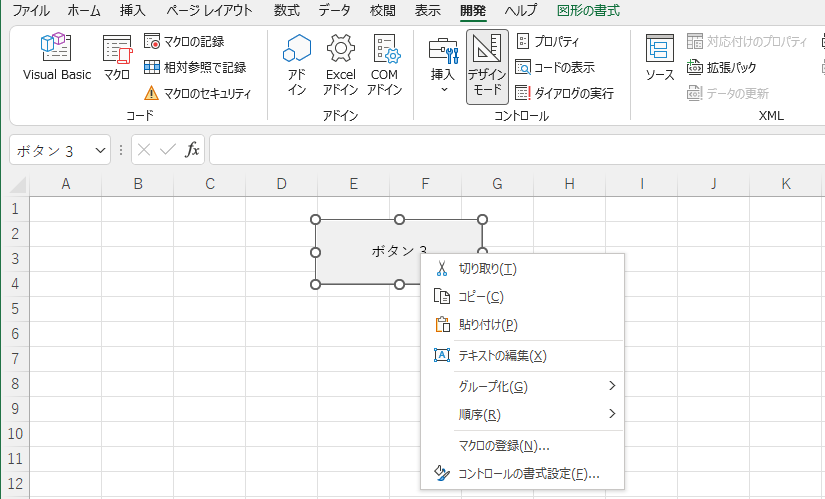Image resolution: width=825 pixels, height=499 pixels.
Task: Open the ページ レイアウト tab
Action: [209, 11]
